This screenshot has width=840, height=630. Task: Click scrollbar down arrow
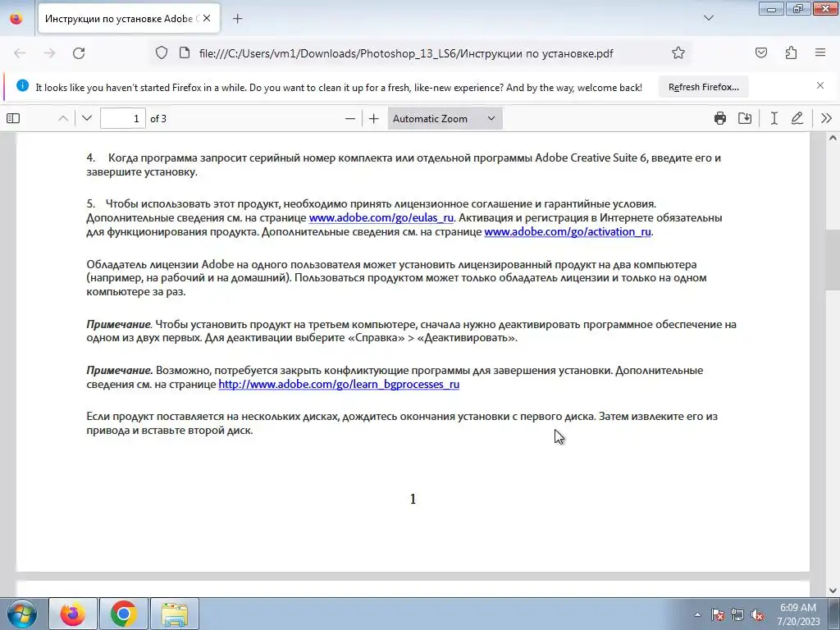click(833, 591)
